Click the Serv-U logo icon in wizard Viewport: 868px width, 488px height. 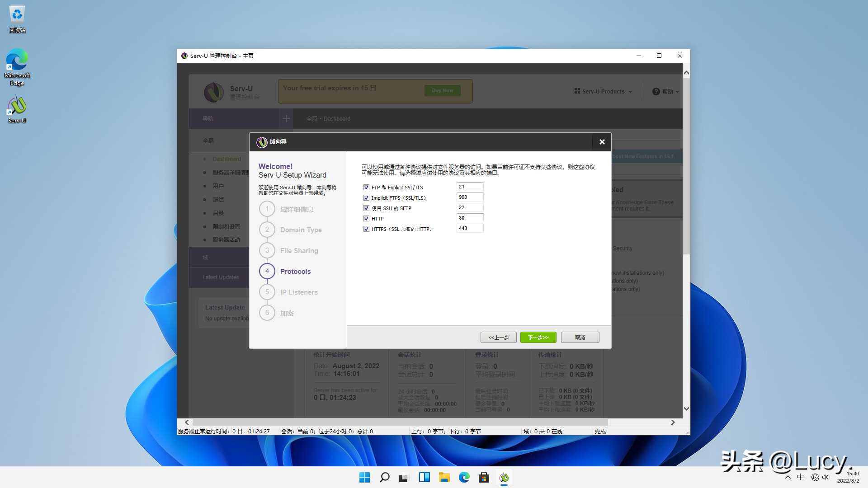261,141
